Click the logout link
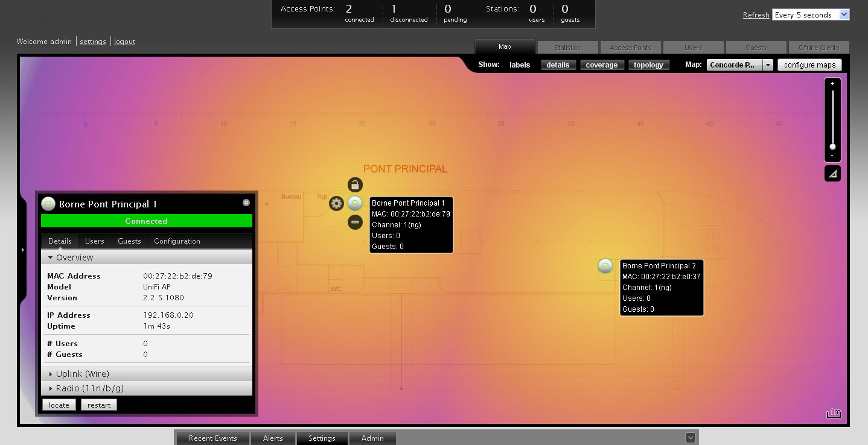 [x=124, y=42]
